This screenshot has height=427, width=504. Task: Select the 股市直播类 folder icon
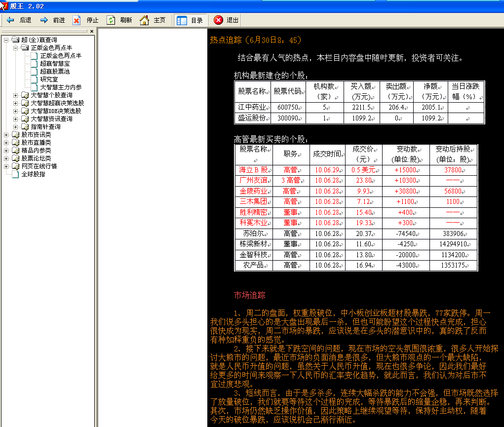tap(16, 143)
